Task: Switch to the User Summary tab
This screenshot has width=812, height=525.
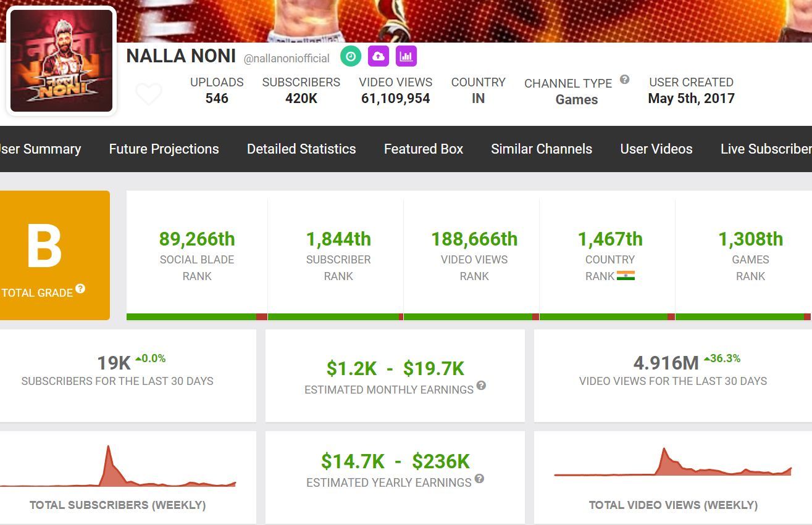Action: coord(40,149)
